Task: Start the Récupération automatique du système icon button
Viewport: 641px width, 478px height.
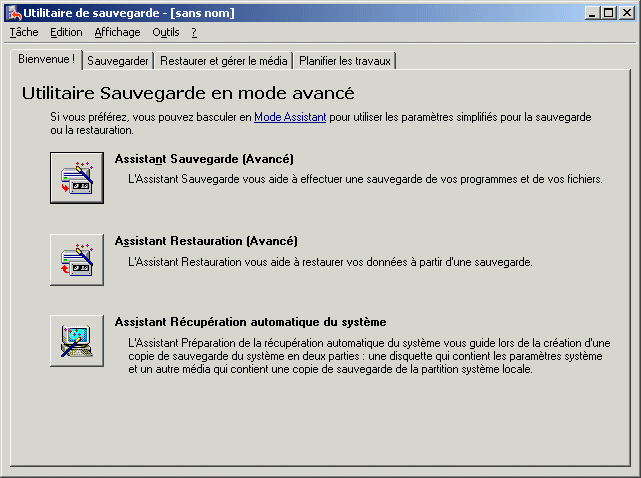Action: (x=77, y=340)
